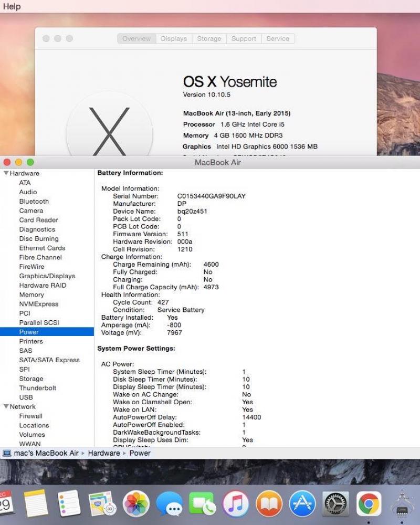Select Fibre Channel in the sidebar
The image size is (420, 525).
pos(40,257)
